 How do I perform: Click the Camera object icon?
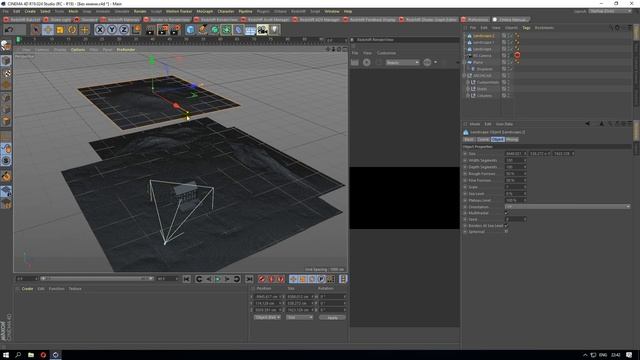click(262, 29)
